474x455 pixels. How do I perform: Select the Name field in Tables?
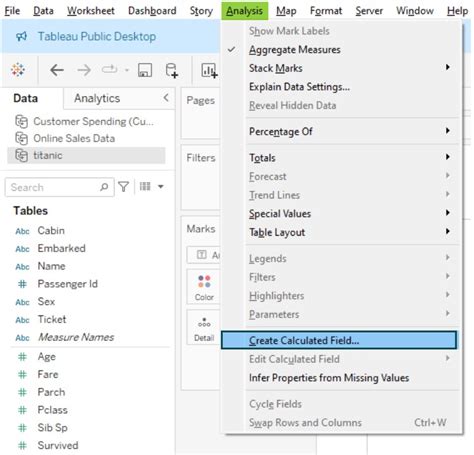pos(51,266)
